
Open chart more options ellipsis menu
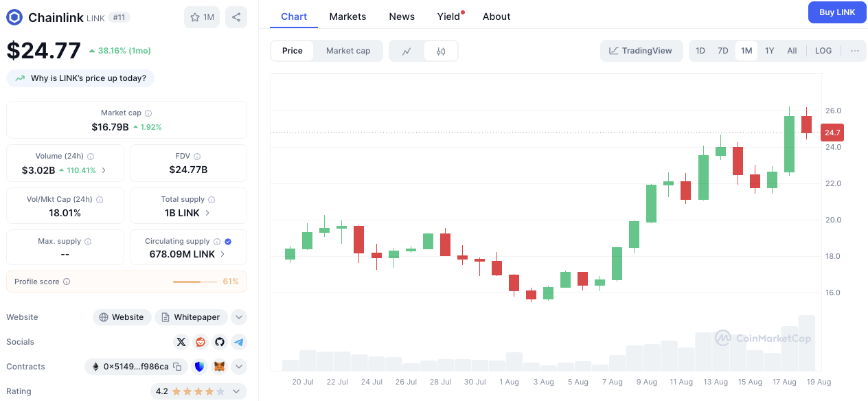tap(855, 51)
